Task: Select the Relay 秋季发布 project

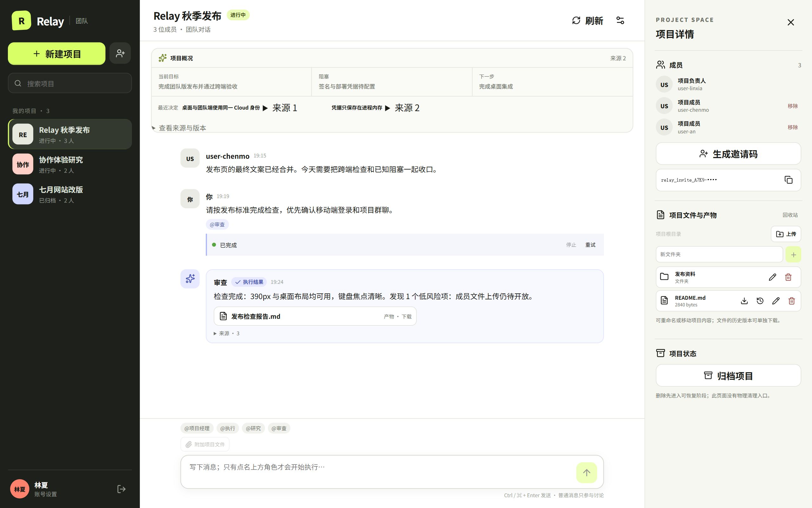Action: pos(70,134)
